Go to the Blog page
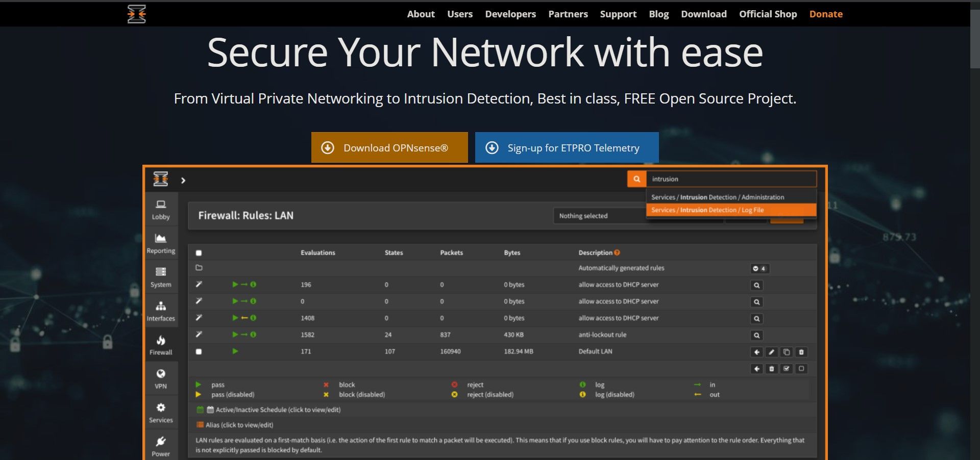This screenshot has width=980, height=460. (x=659, y=14)
